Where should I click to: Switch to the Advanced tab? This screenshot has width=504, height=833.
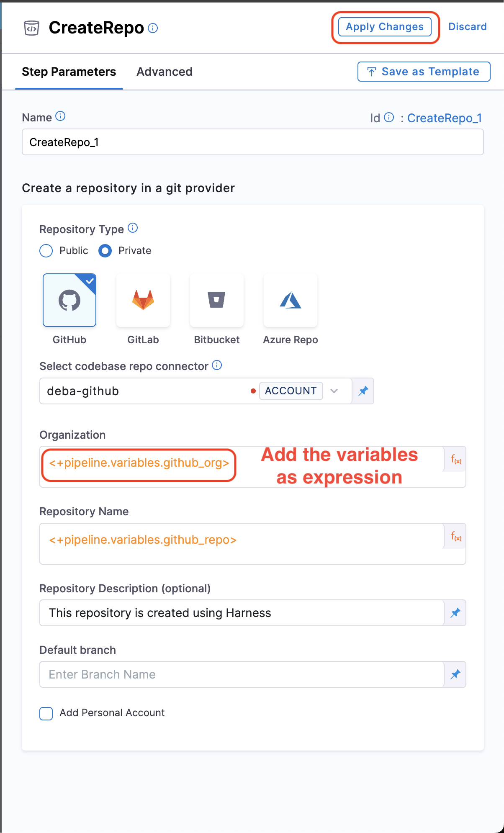coord(165,72)
